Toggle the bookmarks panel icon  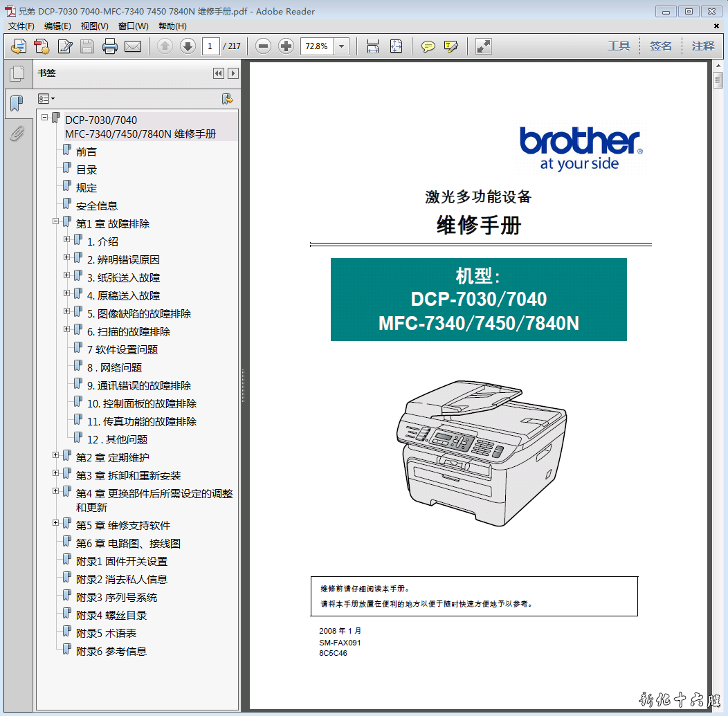tap(17, 104)
